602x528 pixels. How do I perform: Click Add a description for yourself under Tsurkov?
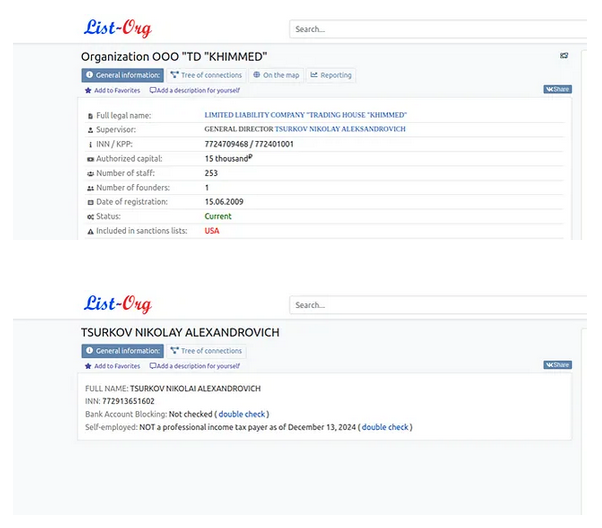(x=195, y=366)
